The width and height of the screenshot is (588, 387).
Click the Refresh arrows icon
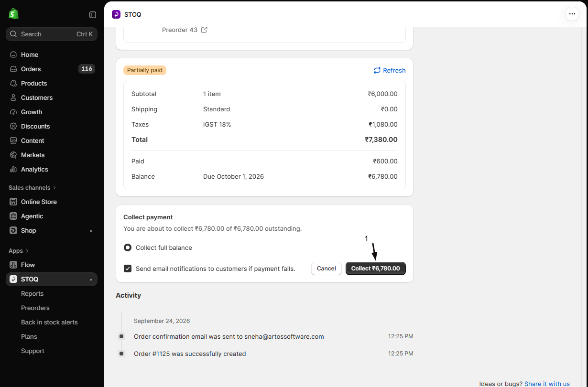pos(377,70)
